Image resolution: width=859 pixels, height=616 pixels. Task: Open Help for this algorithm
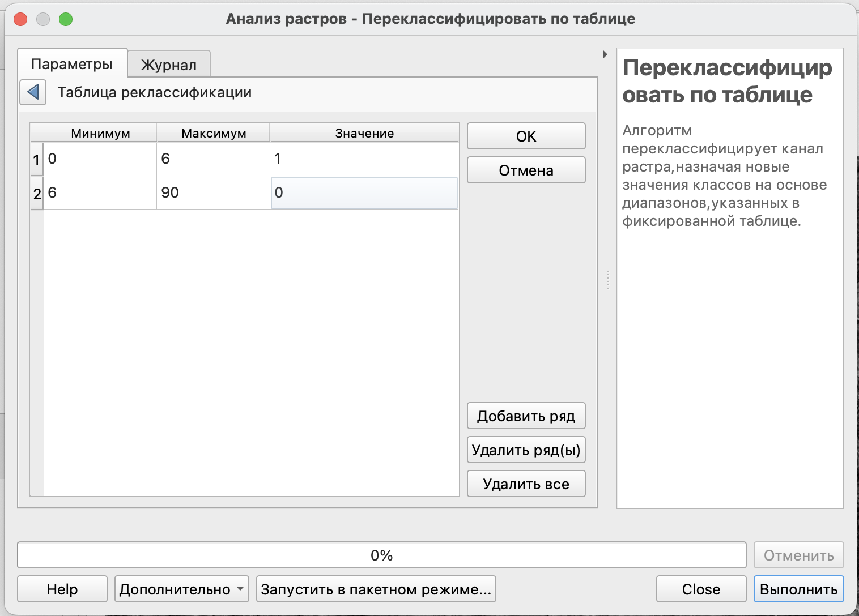(62, 589)
